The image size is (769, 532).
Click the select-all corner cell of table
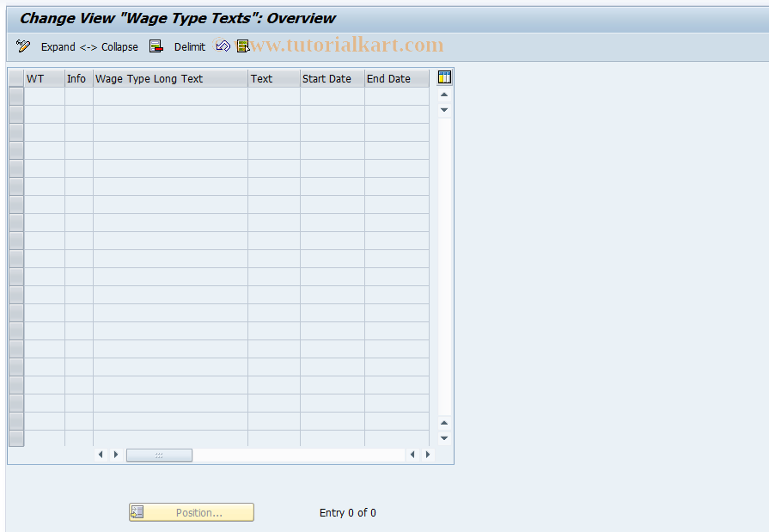pos(16,78)
